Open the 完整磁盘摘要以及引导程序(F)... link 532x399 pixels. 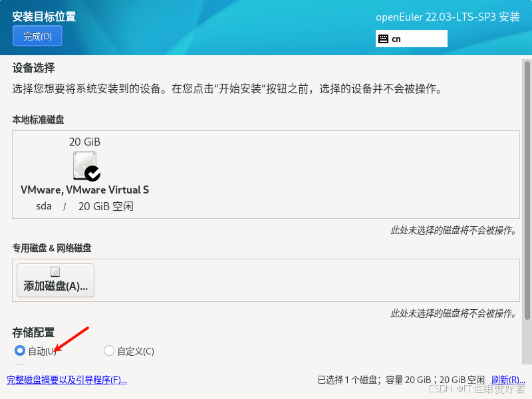67,380
